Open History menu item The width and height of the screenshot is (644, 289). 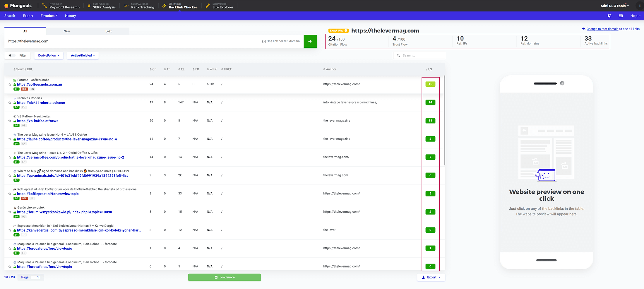[70, 16]
